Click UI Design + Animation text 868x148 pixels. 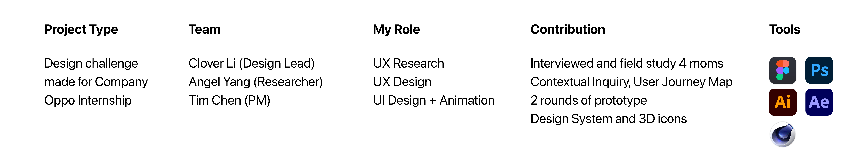[434, 101]
